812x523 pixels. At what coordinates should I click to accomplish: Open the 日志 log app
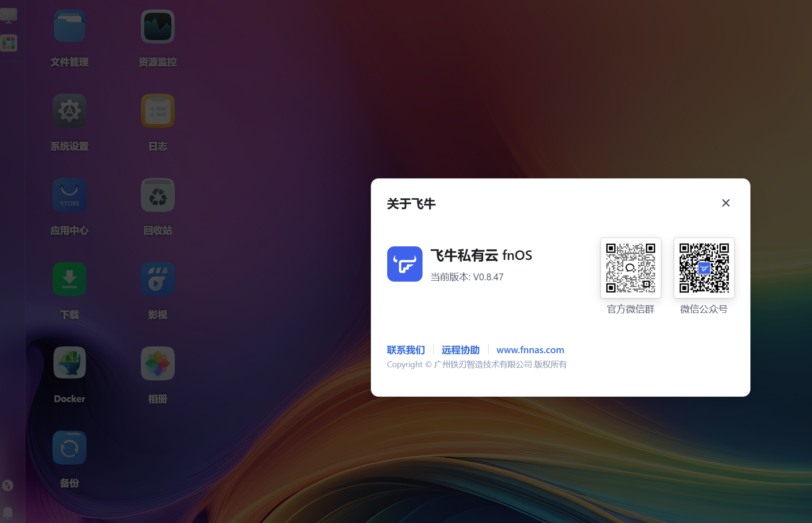pos(158,111)
